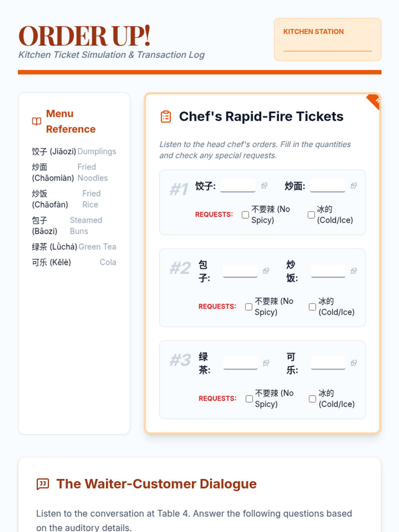Focus the 饺子 quantity input in ticket #1

pyautogui.click(x=238, y=186)
